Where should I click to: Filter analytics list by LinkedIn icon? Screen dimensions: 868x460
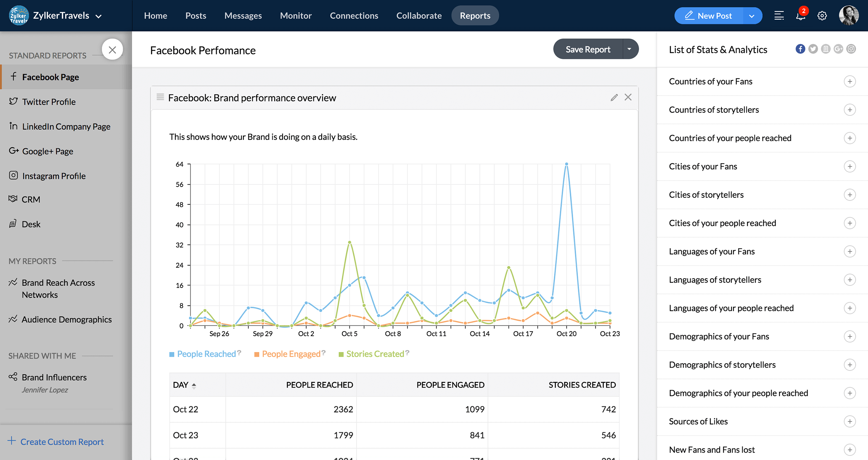826,49
